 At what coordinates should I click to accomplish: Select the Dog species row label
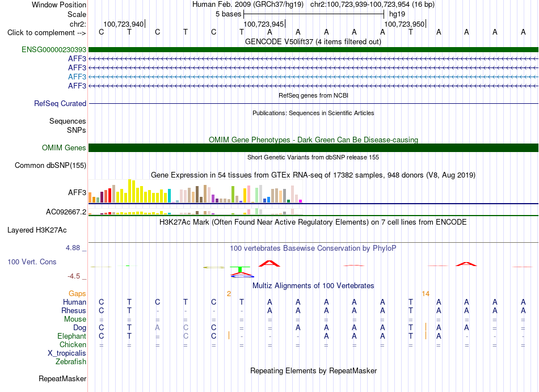pos(79,328)
